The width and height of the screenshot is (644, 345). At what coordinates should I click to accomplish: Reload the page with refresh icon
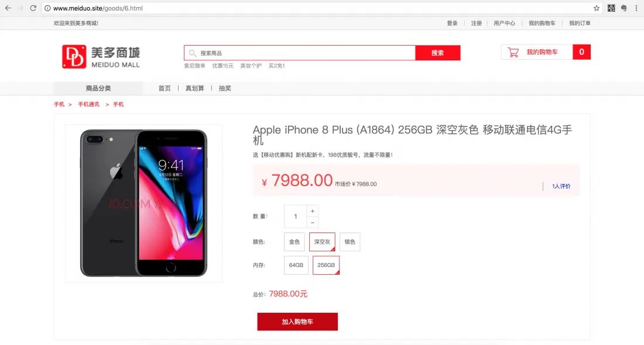coord(33,8)
